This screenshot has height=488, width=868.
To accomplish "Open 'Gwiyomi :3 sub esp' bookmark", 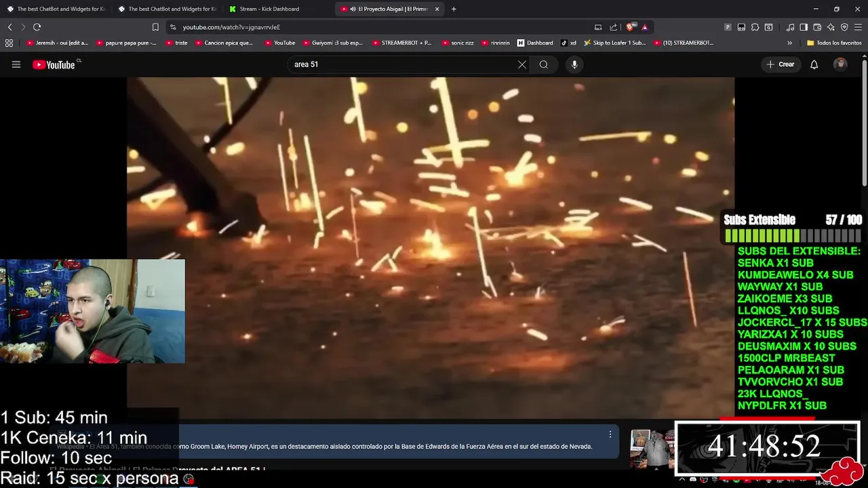I will click(x=333, y=43).
